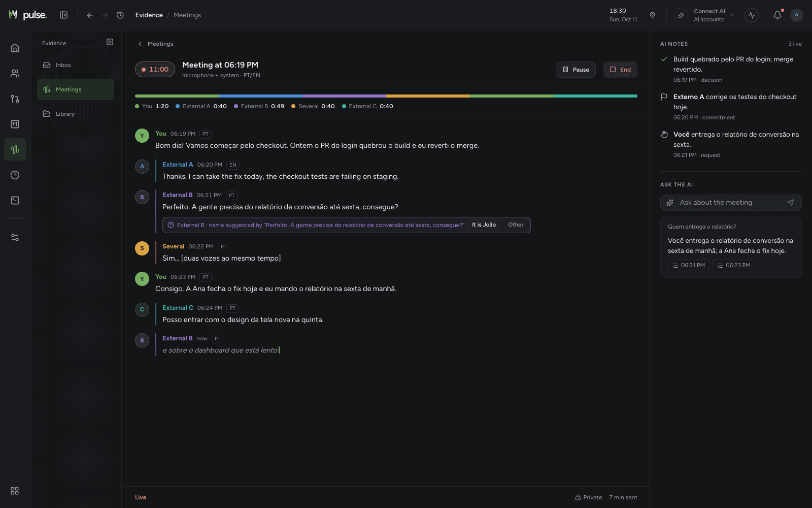Select the waveform Evidence rail icon
The height and width of the screenshot is (508, 812).
pos(15,149)
